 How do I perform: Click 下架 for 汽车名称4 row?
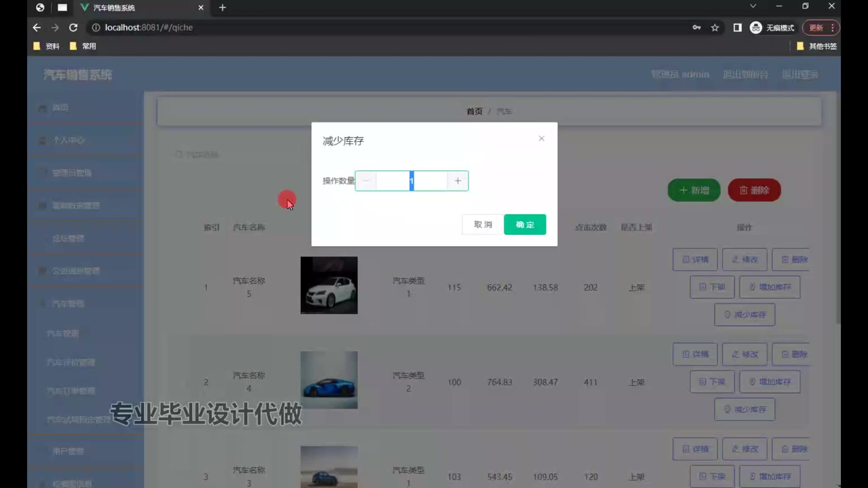pos(712,382)
